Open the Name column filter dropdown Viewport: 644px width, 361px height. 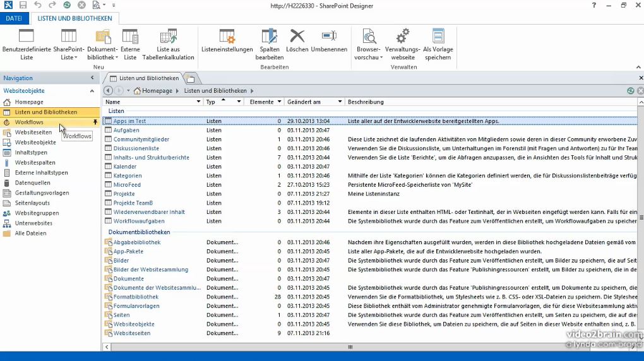pyautogui.click(x=198, y=102)
